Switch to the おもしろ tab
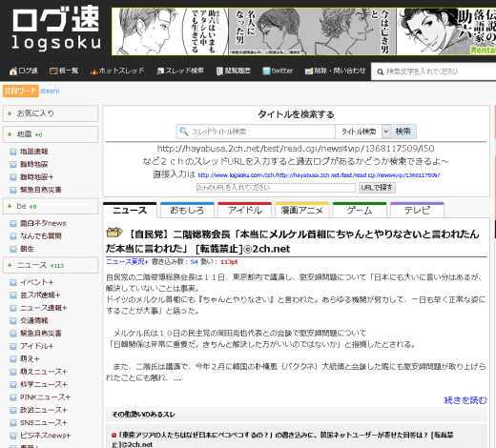496x448 pixels. 187,210
